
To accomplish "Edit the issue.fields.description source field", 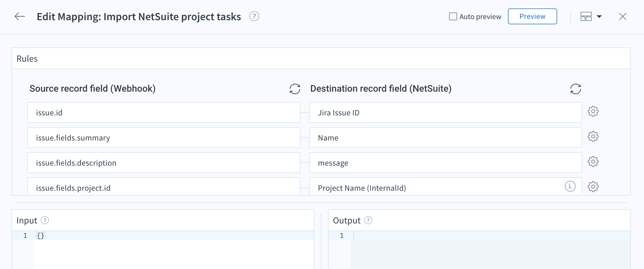I will [x=164, y=163].
